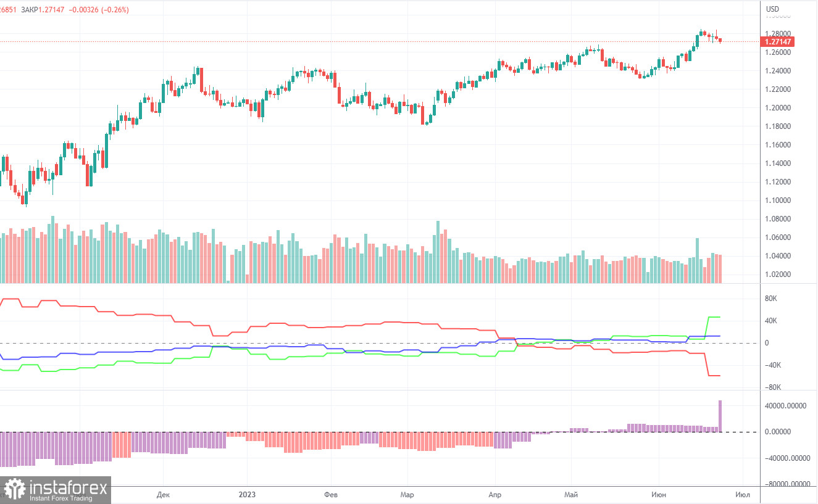Click the Апр month label on time axis
This screenshot has height=504, width=818.
pyautogui.click(x=495, y=495)
